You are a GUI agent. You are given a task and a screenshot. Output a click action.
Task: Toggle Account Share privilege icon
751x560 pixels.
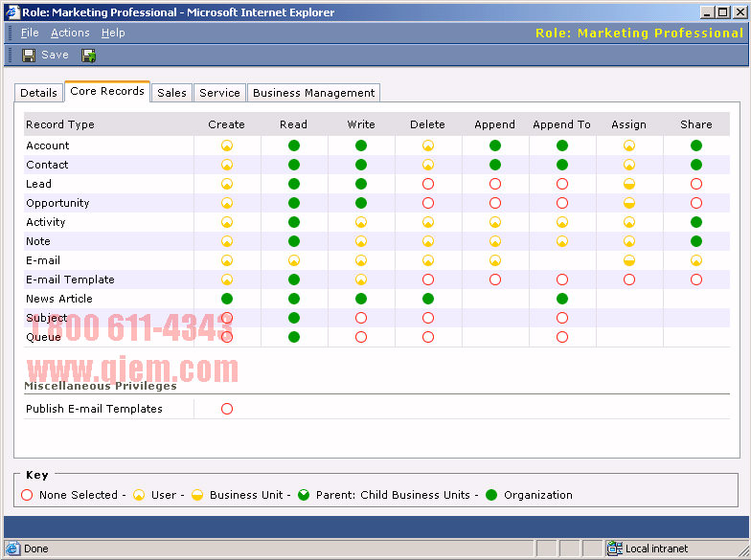coord(696,146)
